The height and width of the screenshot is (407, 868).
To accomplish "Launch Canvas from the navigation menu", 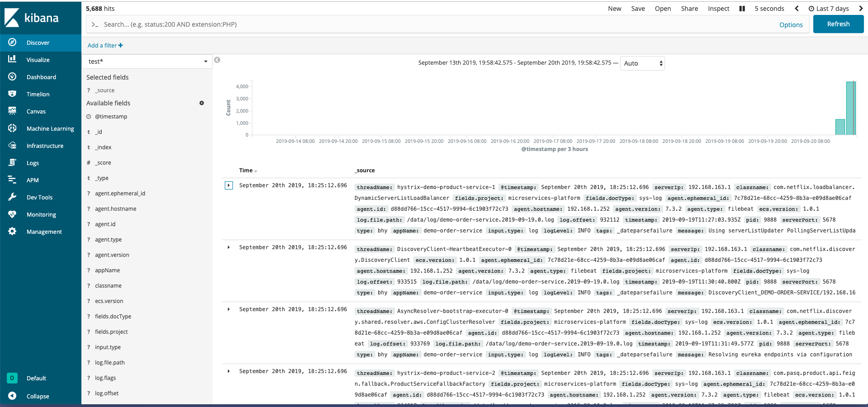I will pos(36,111).
